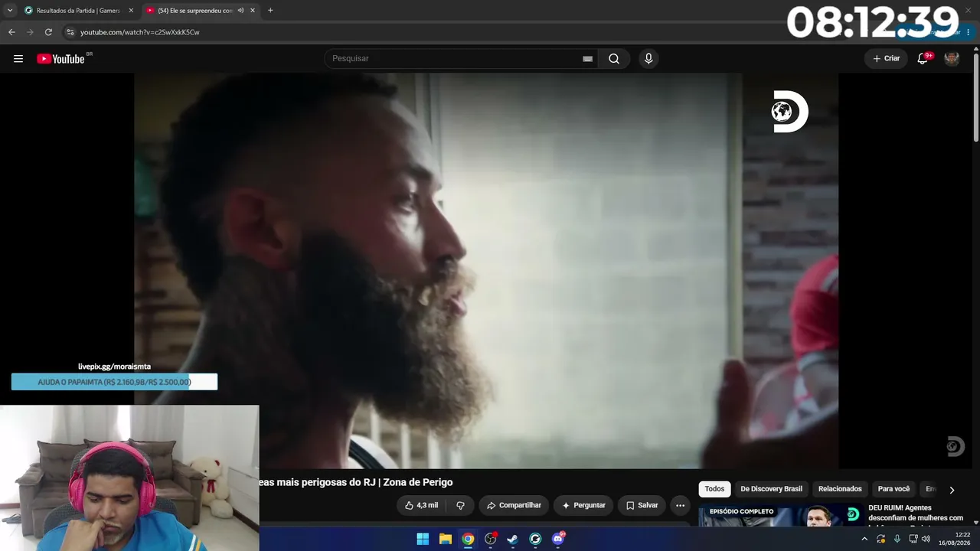980x551 pixels.
Task: Select the Relacionados filter chip
Action: click(x=840, y=489)
